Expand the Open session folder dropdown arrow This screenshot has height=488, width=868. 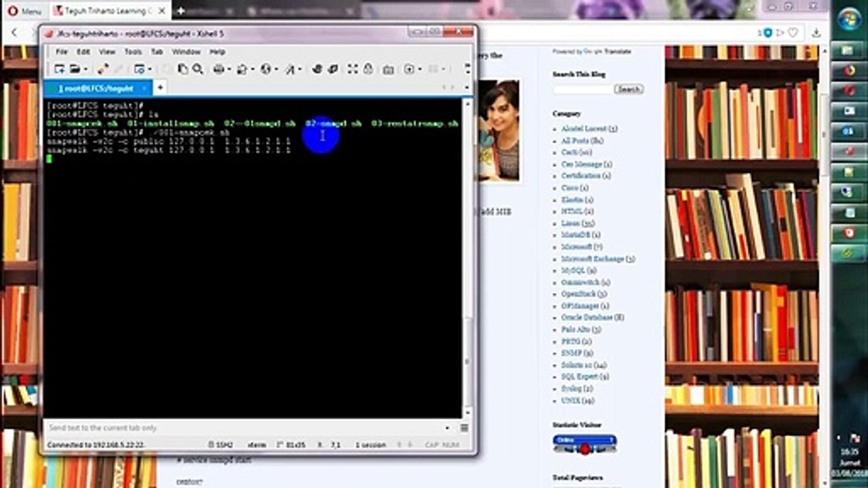[85, 69]
